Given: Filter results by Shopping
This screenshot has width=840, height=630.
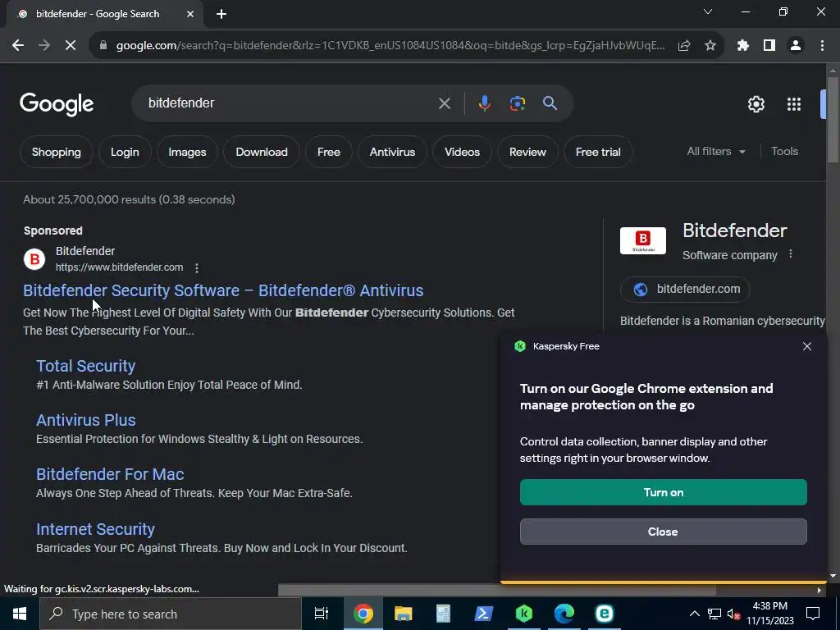Looking at the screenshot, I should (57, 152).
